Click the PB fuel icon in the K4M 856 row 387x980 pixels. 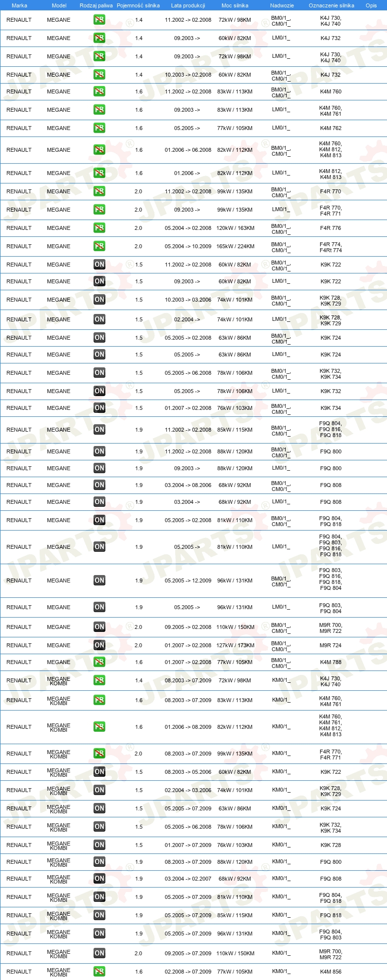[x=99, y=972]
